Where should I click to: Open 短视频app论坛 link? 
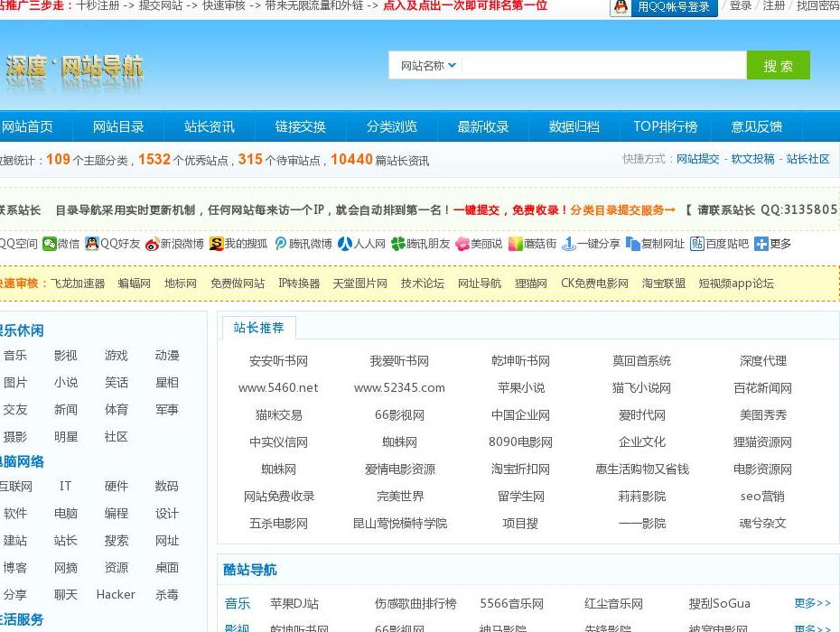736,283
